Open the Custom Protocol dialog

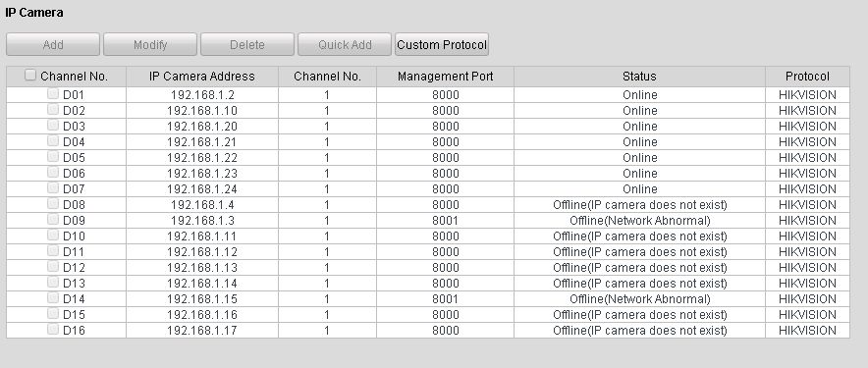442,45
